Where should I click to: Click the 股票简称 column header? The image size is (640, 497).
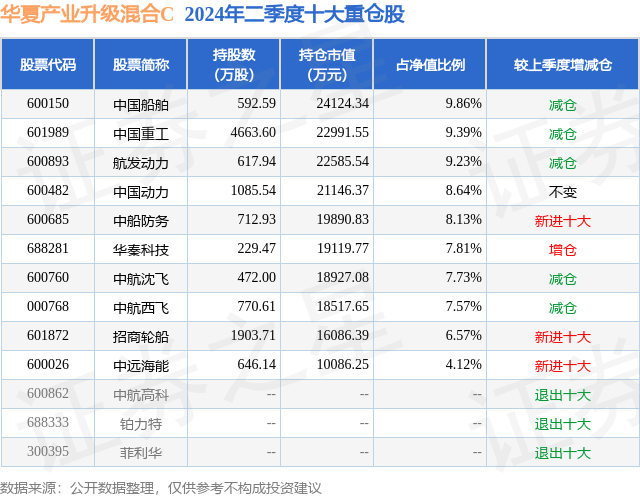coord(141,64)
